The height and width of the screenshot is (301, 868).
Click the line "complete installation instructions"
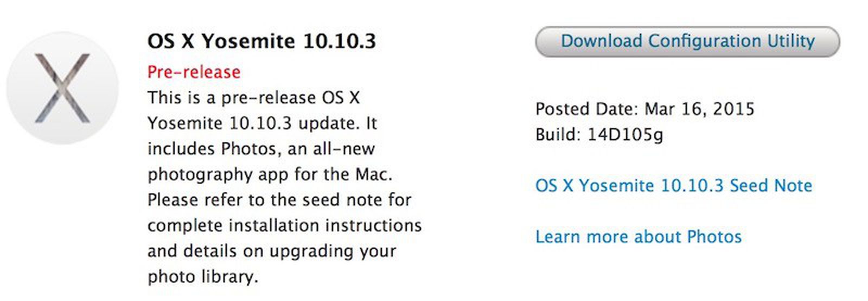click(x=284, y=225)
